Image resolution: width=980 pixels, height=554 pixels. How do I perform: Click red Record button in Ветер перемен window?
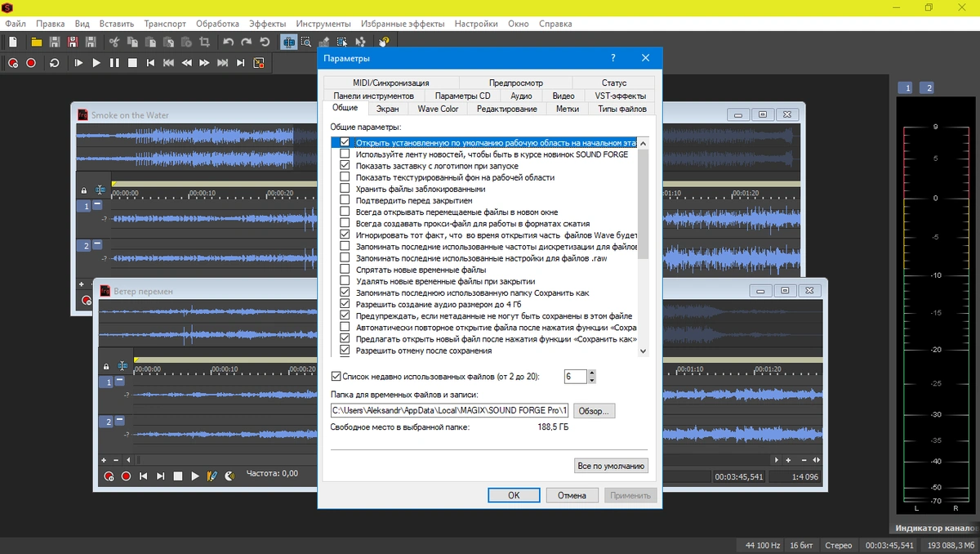[126, 476]
